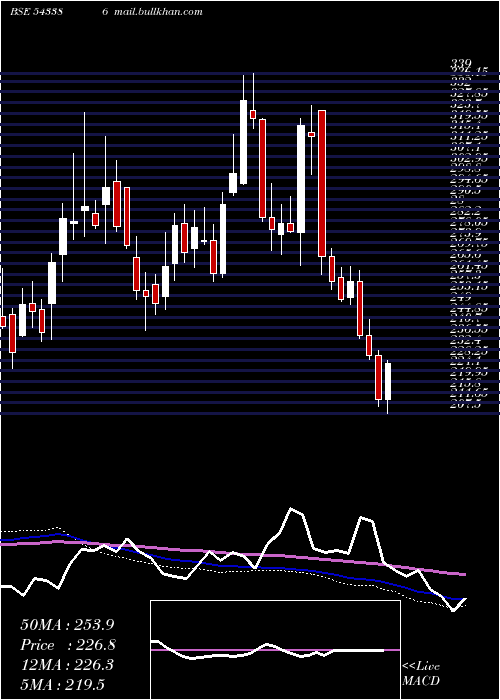Select the 12MA : 226.3 value
The image size is (500, 700).
pyautogui.click(x=67, y=665)
